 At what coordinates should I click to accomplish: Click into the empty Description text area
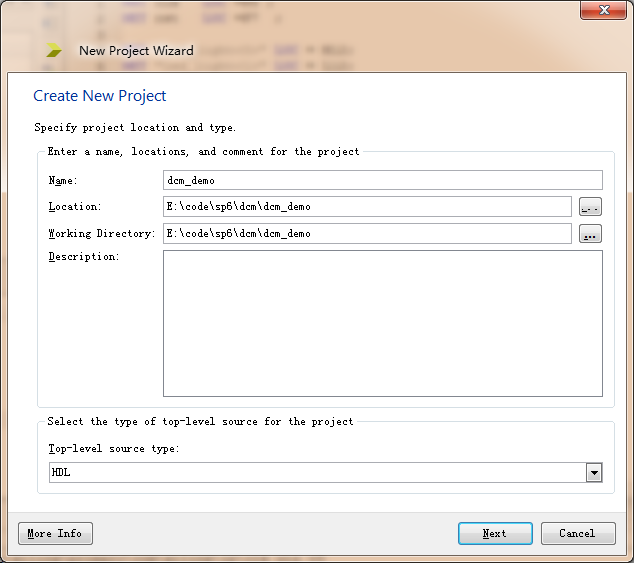click(x=382, y=323)
